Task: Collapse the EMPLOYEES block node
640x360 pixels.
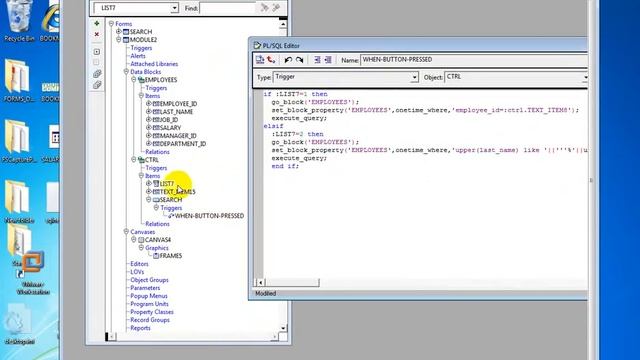Action: (133, 80)
